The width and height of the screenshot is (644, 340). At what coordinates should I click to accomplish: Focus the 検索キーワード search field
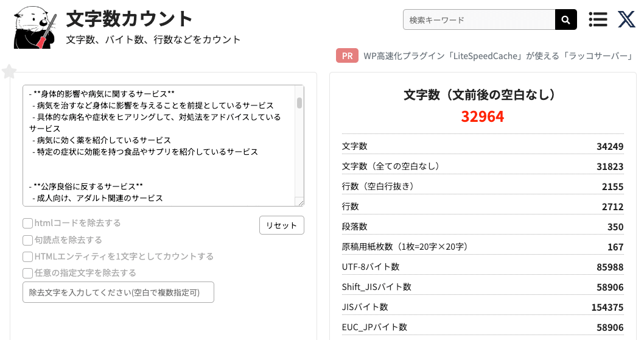click(x=478, y=20)
